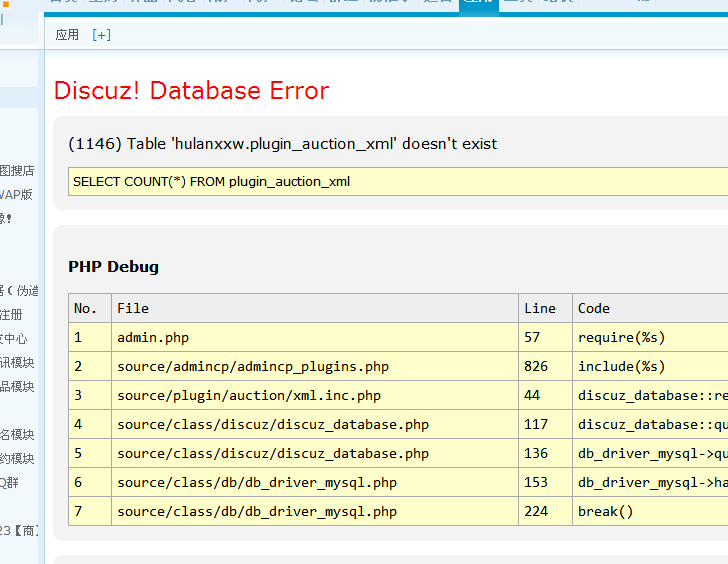
Task: Select discuz_database::re code cell in row 3
Action: tap(650, 395)
